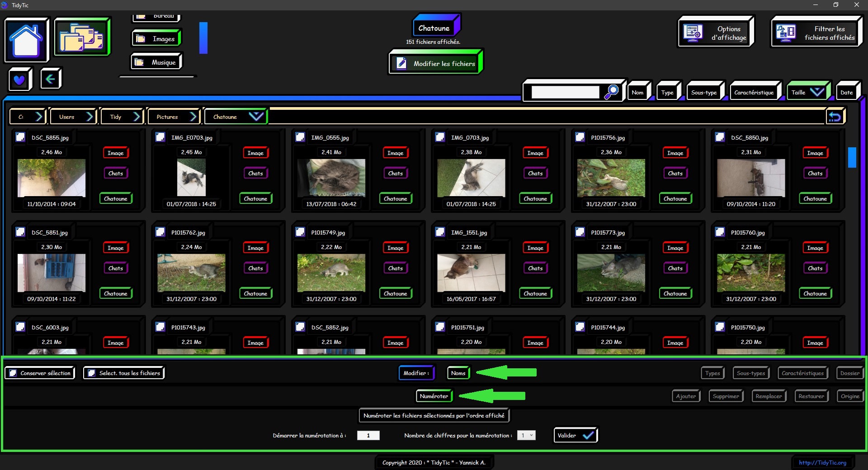The image size is (868, 470).
Task: Click the Valider checkmark icon
Action: (588, 435)
